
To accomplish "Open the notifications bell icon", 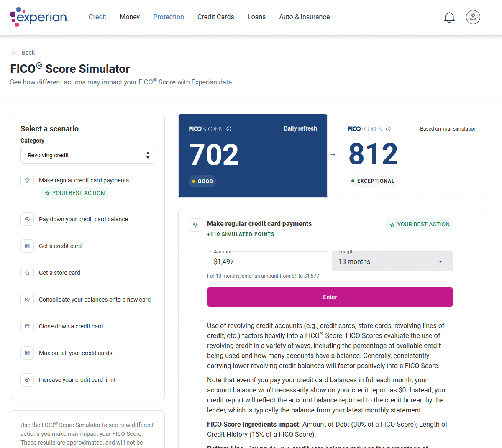I will [x=449, y=17].
